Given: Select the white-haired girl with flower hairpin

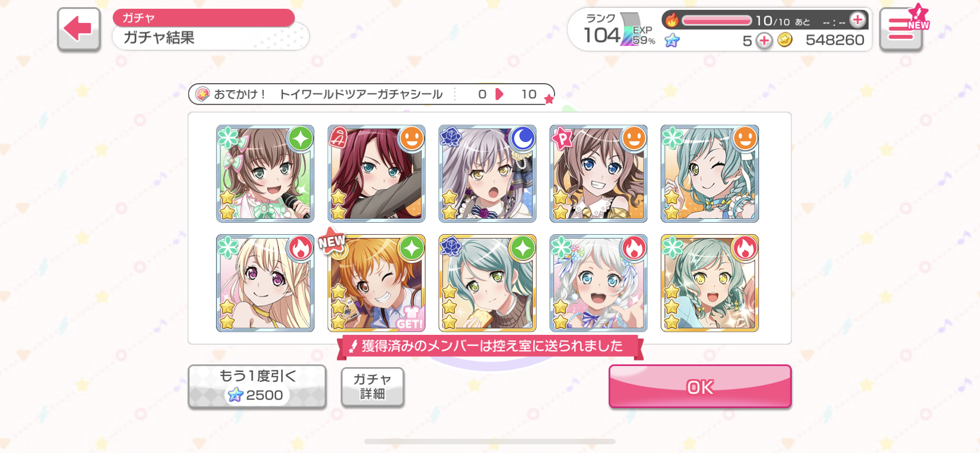Looking at the screenshot, I should (598, 283).
